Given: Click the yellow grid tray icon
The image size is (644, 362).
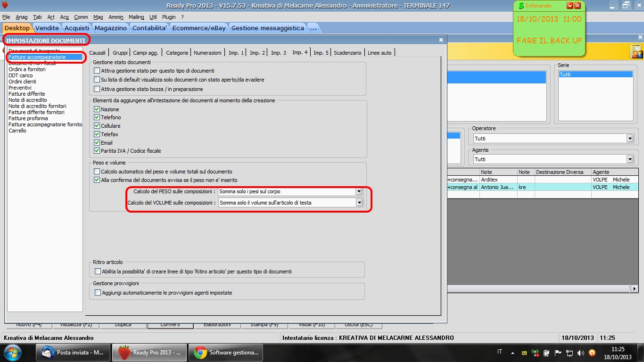Looking at the screenshot, I should [x=524, y=353].
